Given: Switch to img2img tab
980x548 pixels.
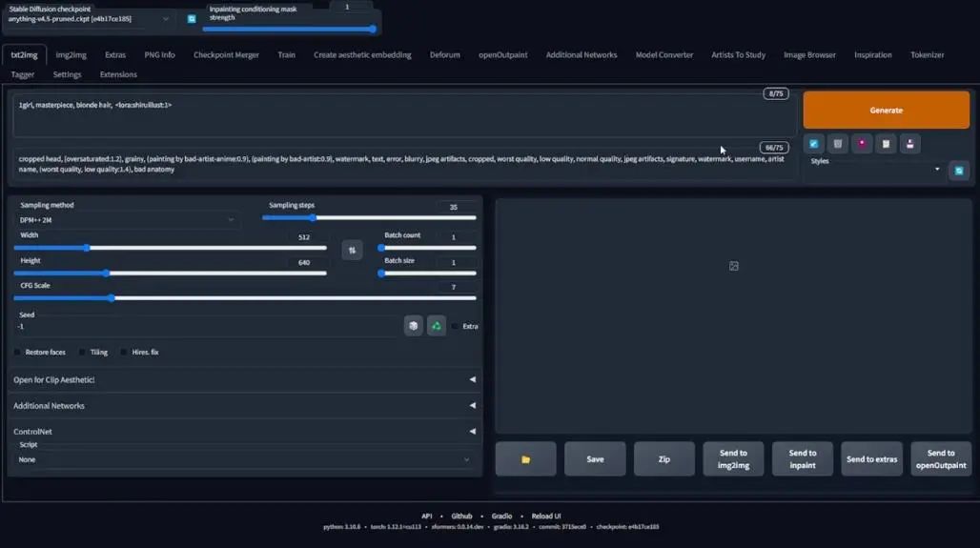Looking at the screenshot, I should tap(71, 55).
